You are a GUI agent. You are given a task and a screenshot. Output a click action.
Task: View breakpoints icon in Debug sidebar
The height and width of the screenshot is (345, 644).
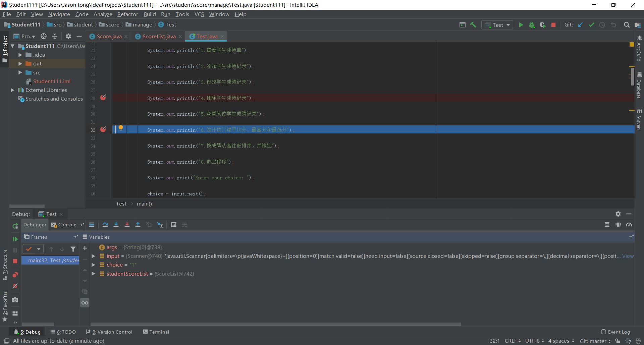click(15, 275)
